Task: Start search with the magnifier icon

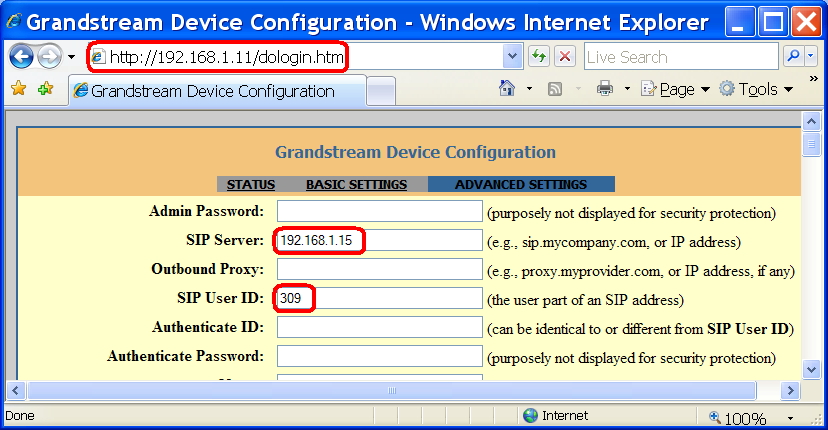Action: pyautogui.click(x=793, y=55)
